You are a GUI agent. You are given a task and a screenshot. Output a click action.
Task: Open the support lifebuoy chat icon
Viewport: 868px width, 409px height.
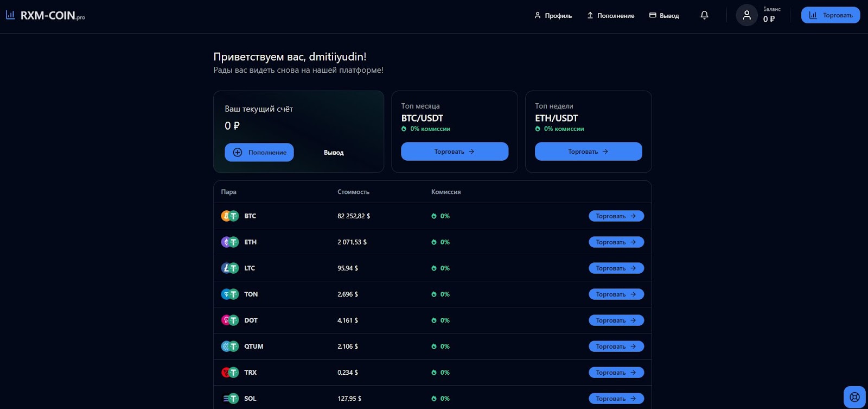[854, 397]
